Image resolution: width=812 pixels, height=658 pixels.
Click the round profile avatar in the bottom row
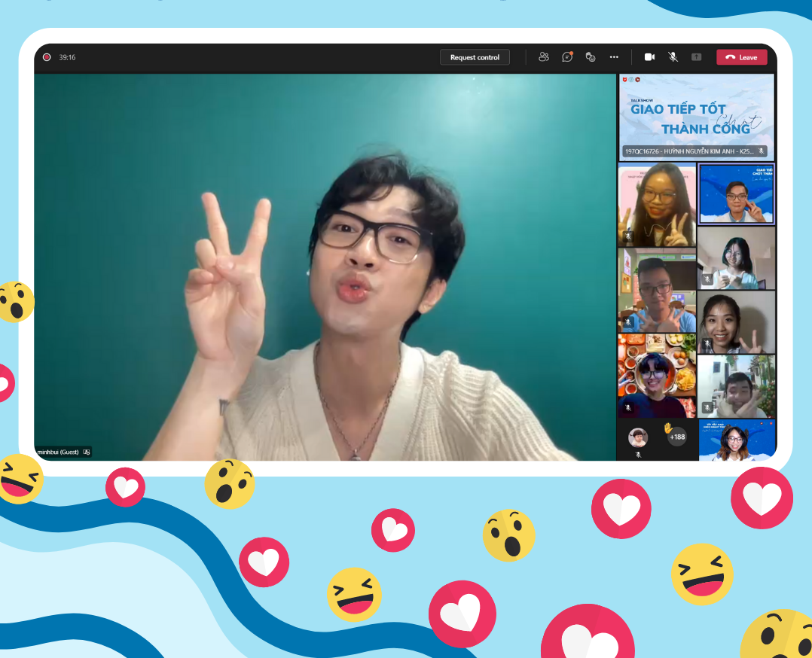pos(638,437)
